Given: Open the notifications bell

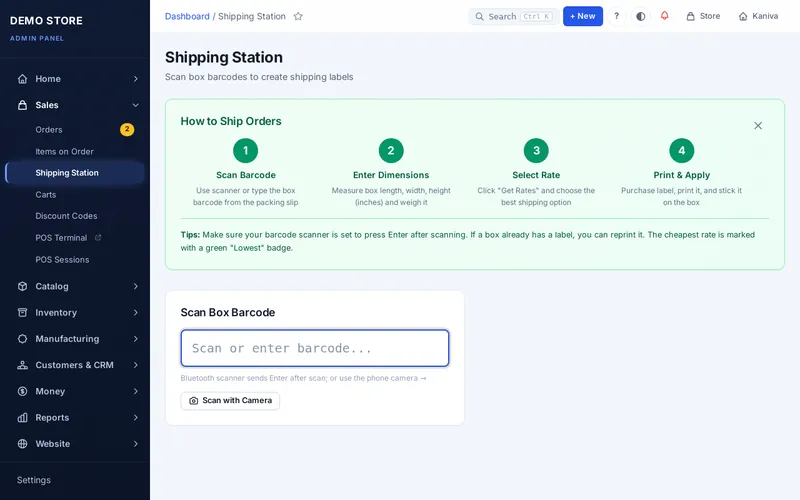Looking at the screenshot, I should tap(664, 16).
